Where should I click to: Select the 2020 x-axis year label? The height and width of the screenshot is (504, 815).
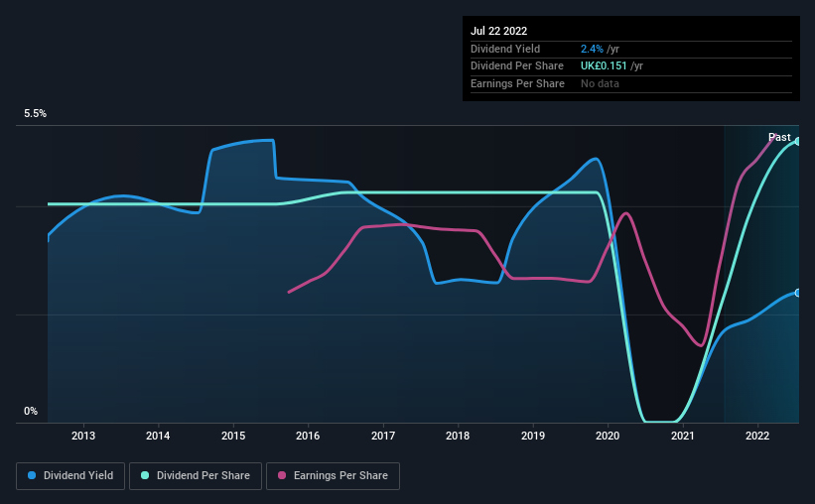pyautogui.click(x=608, y=436)
